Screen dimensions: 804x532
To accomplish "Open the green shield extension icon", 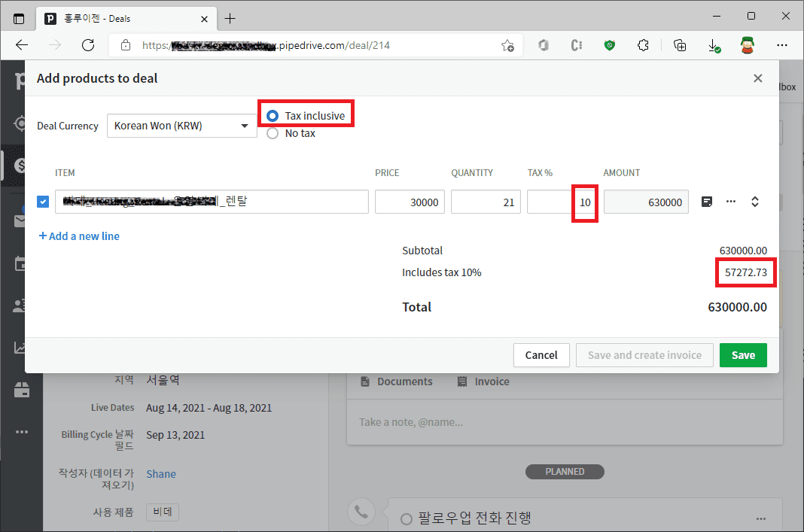I will pyautogui.click(x=610, y=46).
